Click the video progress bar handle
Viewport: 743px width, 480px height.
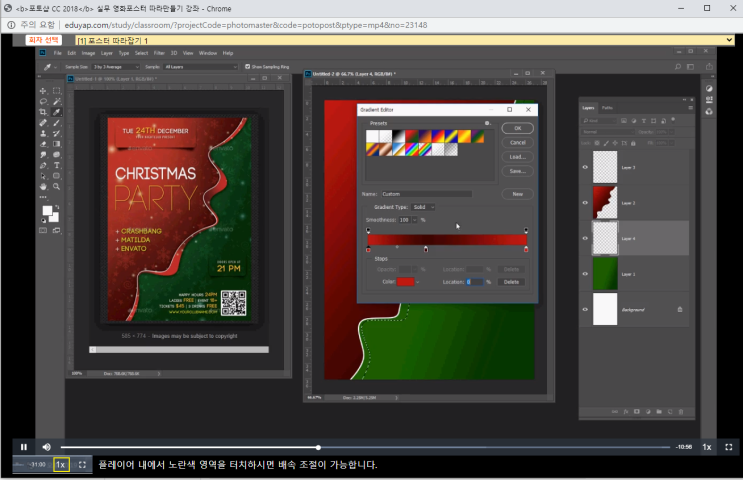point(318,447)
